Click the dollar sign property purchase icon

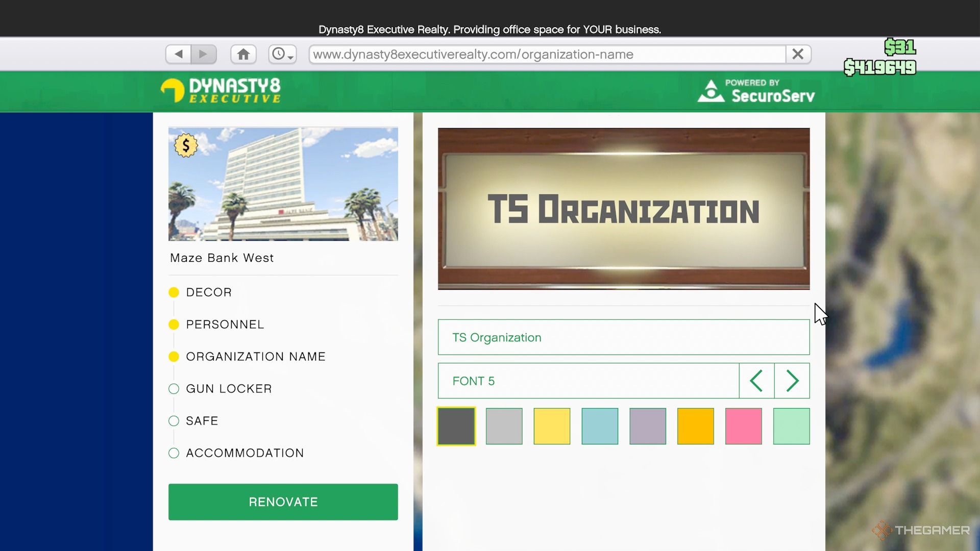click(x=186, y=145)
